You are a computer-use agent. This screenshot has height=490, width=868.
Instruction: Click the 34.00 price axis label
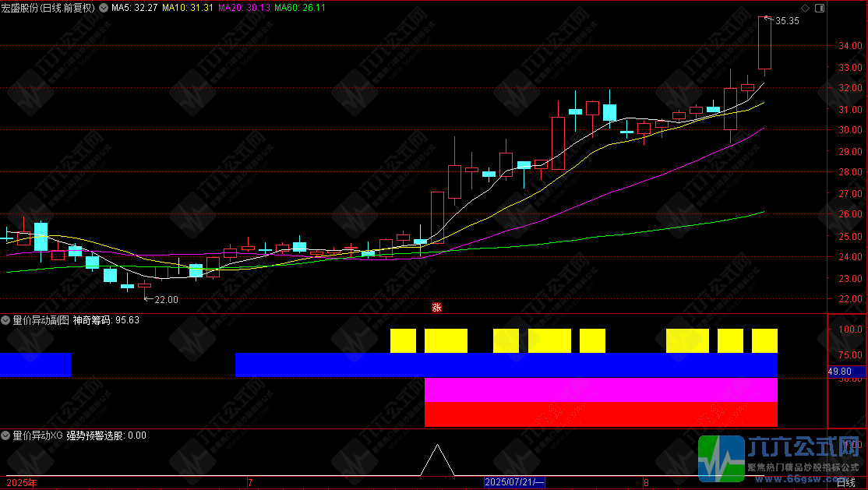tap(850, 46)
